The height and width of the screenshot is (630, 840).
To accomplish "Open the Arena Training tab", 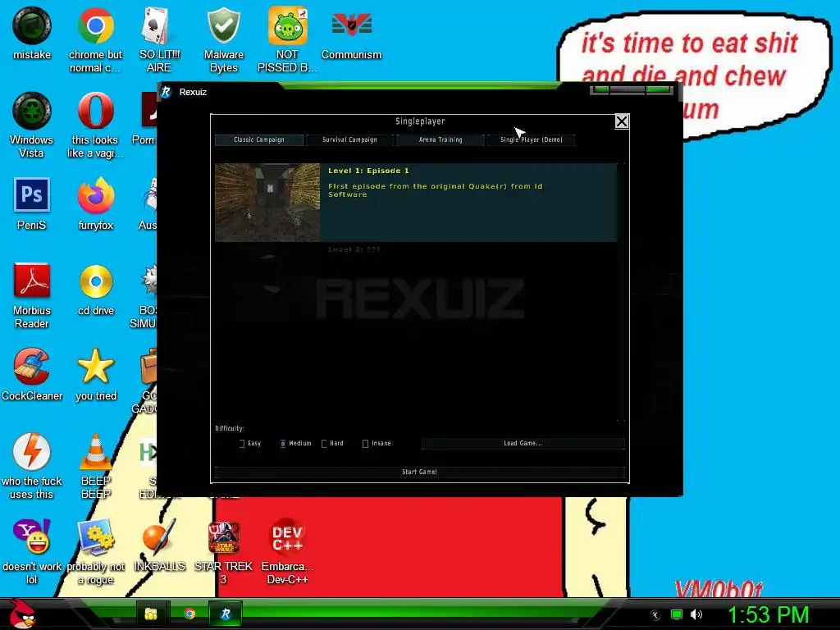I will click(x=441, y=139).
